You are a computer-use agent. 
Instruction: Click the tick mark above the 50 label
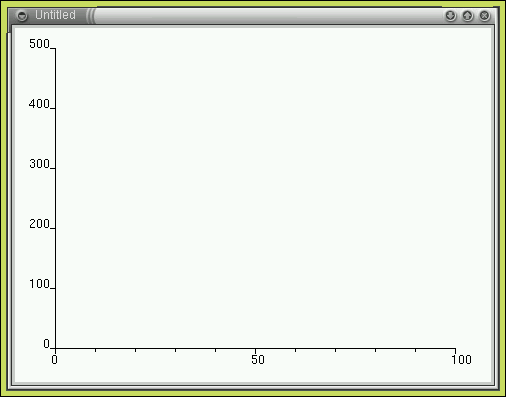pyautogui.click(x=255, y=351)
